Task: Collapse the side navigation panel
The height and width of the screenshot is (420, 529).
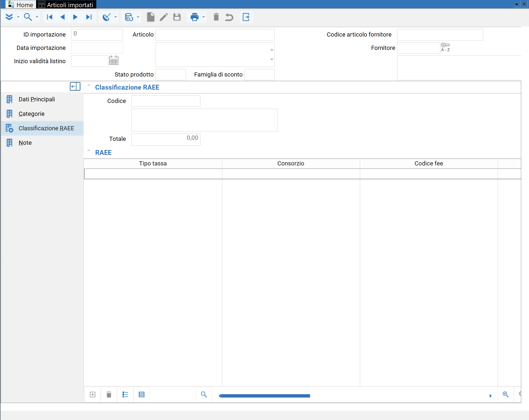Action: 75,86
